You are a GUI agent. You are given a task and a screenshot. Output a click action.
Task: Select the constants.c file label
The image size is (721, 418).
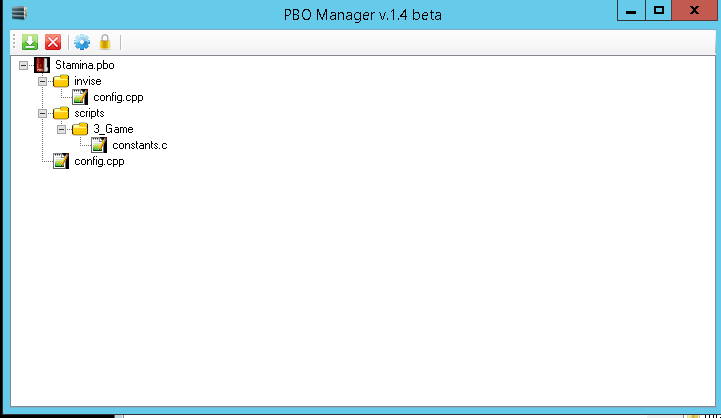click(x=140, y=145)
